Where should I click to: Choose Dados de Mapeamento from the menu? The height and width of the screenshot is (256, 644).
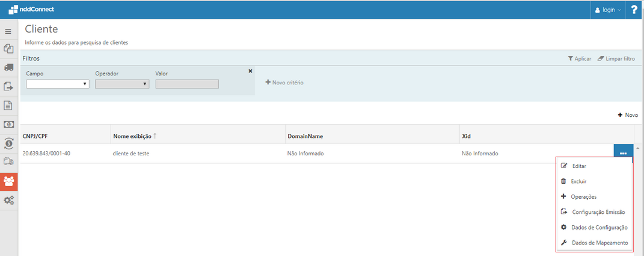594,243
